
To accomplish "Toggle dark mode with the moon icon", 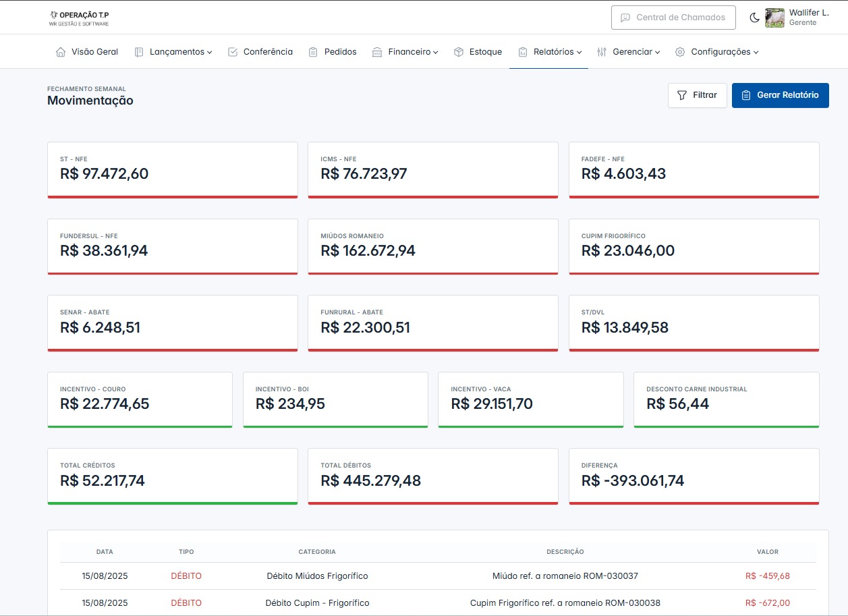I will point(754,18).
